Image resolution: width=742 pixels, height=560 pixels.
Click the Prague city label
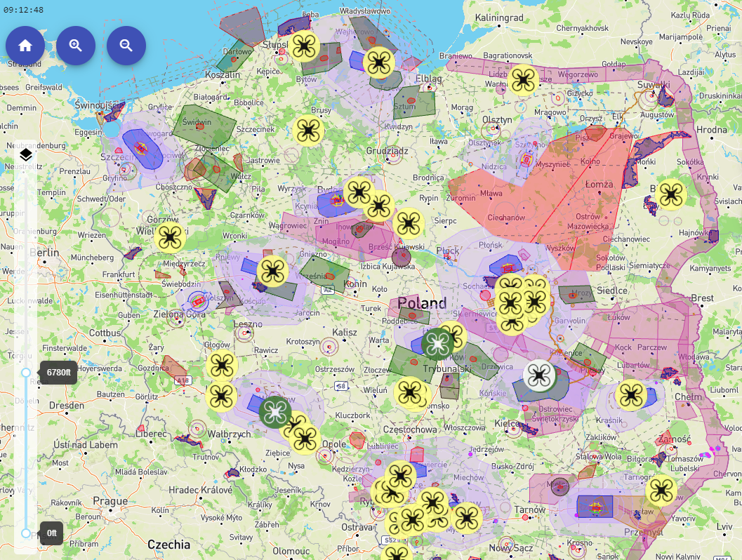[x=110, y=501]
